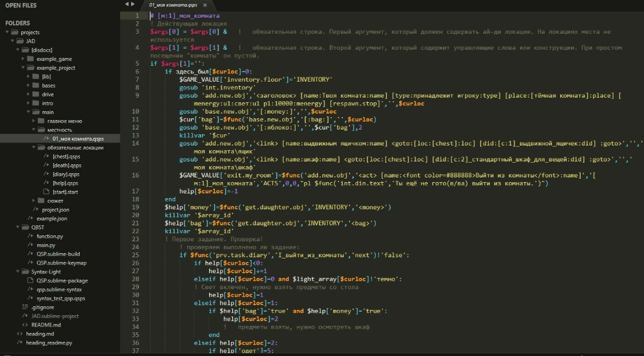Collapse the местность folder arrow
Viewport: 644px width, 356px height.
pos(34,130)
